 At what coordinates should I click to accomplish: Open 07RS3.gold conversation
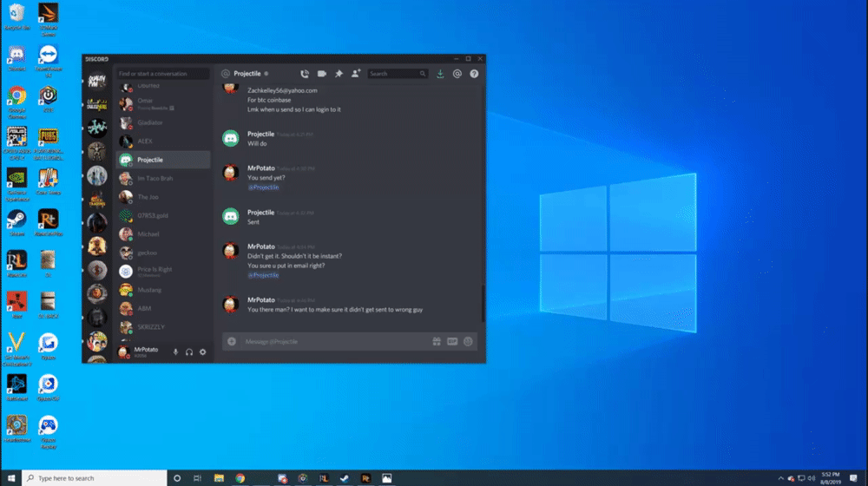(163, 216)
